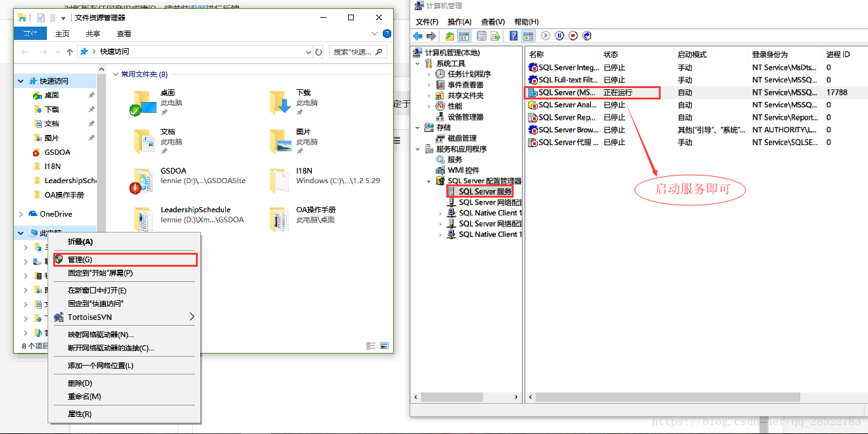Screen dimensions: 868x434
Task: Select the SQL Server Integration service row icon
Action: [533, 67]
